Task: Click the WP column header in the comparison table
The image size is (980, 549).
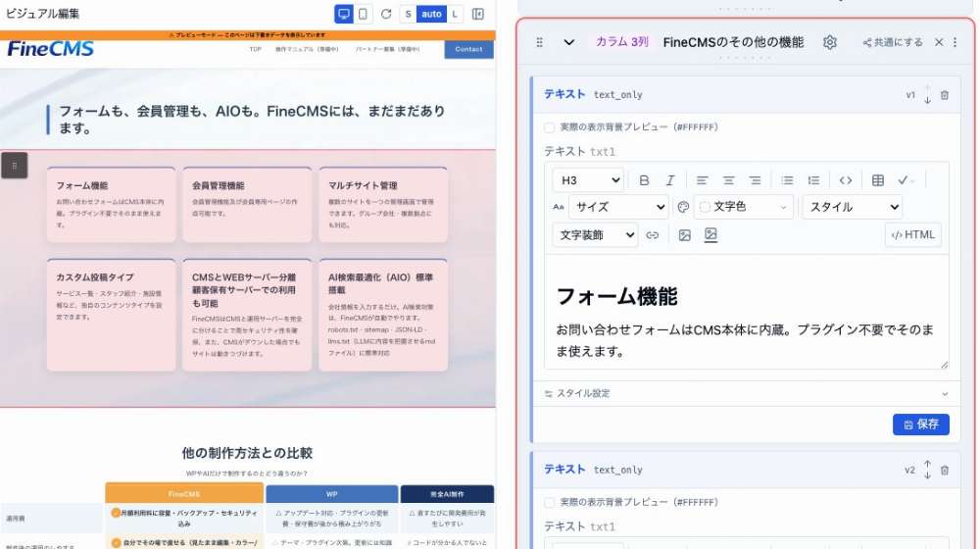Action: click(332, 493)
